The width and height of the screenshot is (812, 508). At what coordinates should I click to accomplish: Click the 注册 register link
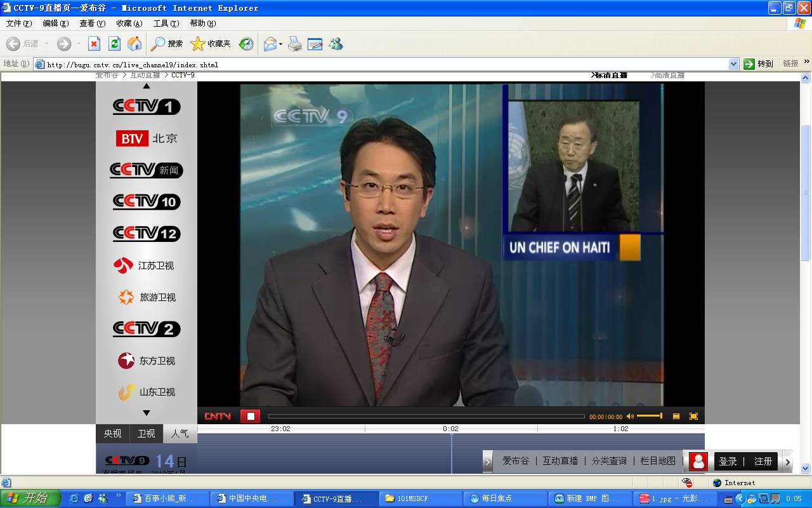tap(763, 462)
